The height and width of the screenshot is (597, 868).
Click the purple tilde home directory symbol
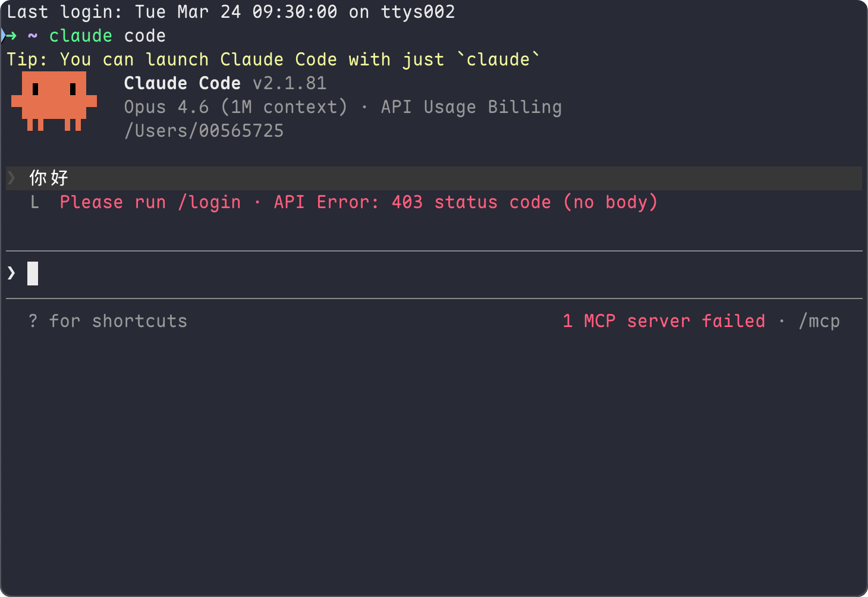33,36
